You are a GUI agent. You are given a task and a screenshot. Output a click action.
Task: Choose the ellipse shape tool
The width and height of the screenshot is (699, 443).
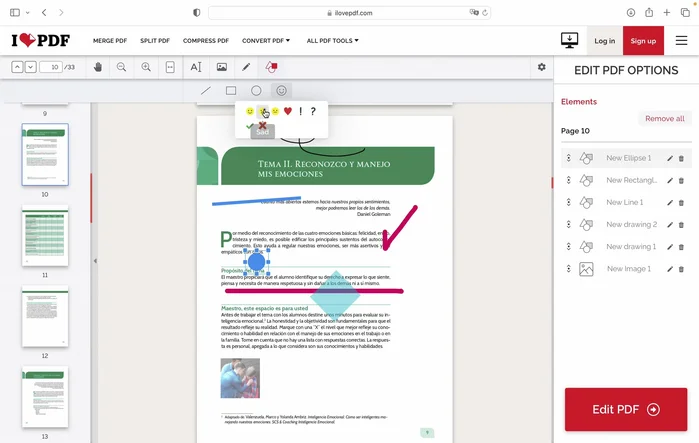point(256,91)
